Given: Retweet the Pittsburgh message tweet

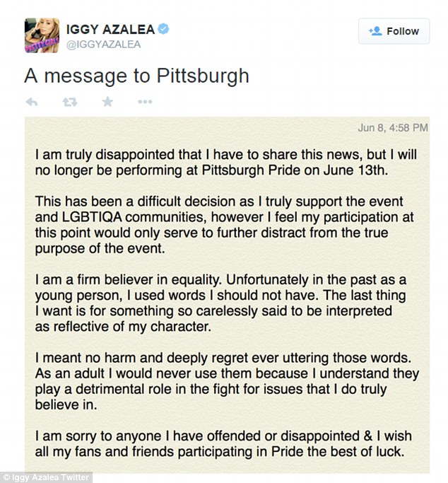Looking at the screenshot, I should pyautogui.click(x=69, y=103).
